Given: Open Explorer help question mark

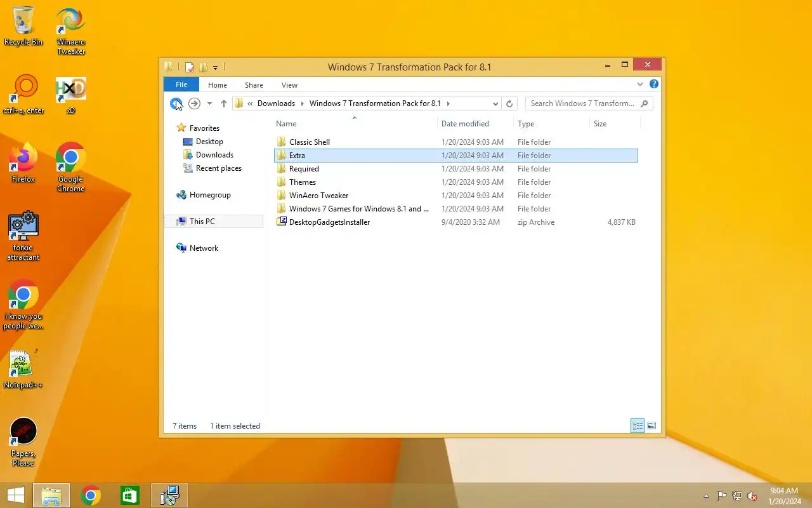Looking at the screenshot, I should click(654, 84).
